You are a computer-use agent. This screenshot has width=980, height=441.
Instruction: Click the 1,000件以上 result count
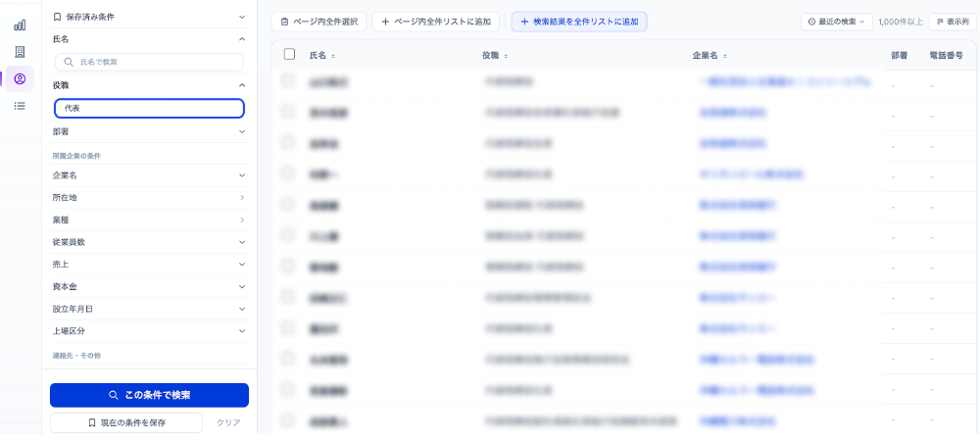900,22
